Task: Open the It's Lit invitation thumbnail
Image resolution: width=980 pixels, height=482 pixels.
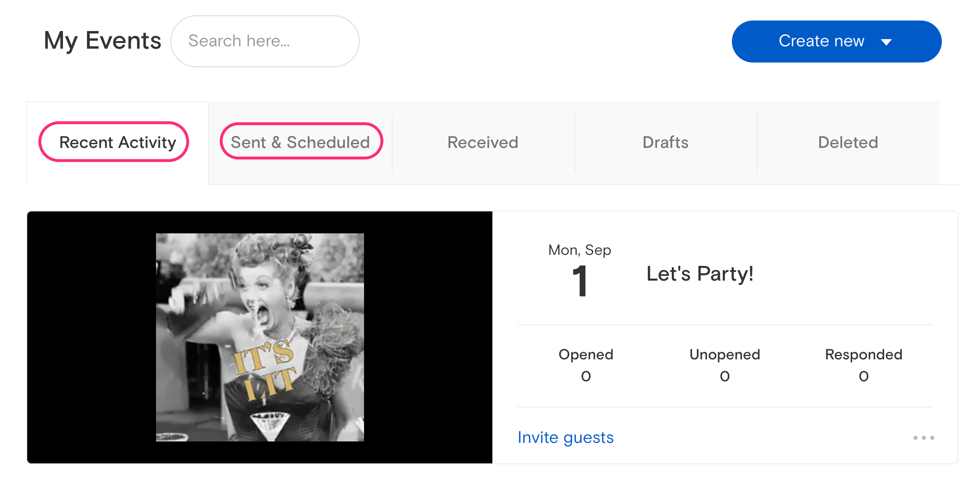Action: (260, 337)
